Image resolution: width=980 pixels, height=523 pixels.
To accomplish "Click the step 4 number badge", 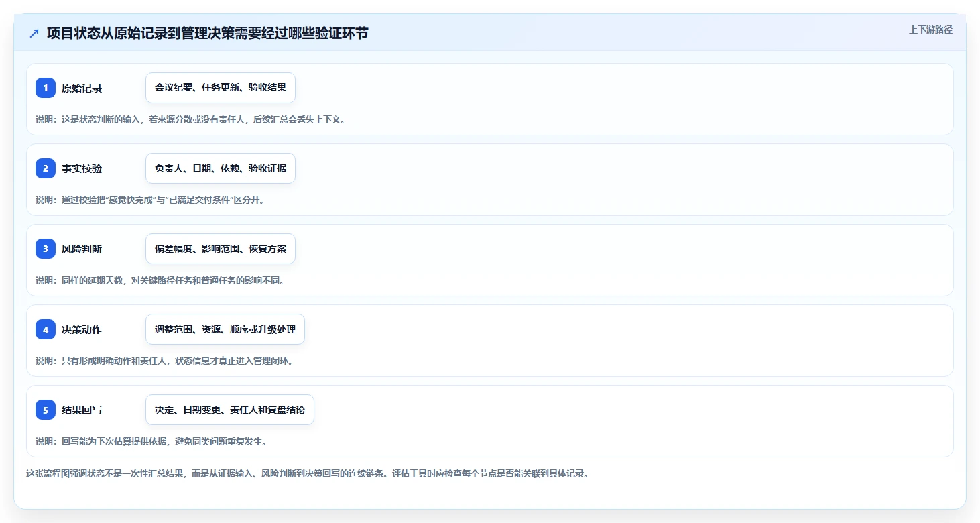I will 46,329.
